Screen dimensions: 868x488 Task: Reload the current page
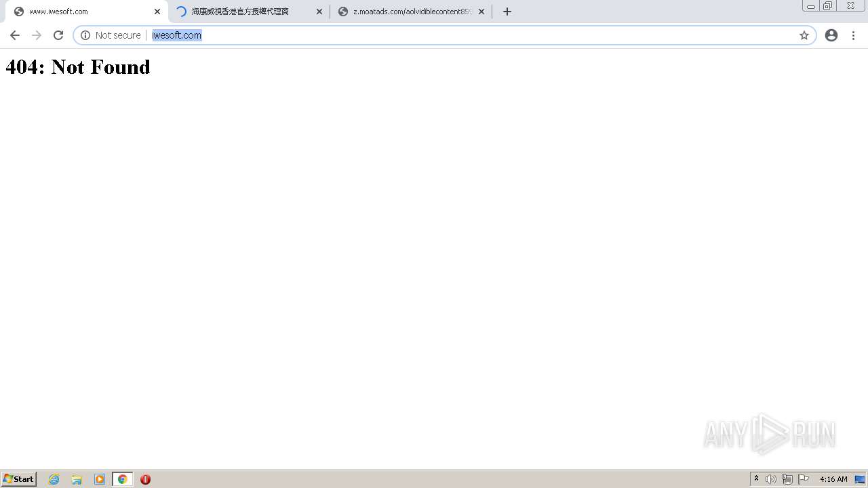pos(58,35)
